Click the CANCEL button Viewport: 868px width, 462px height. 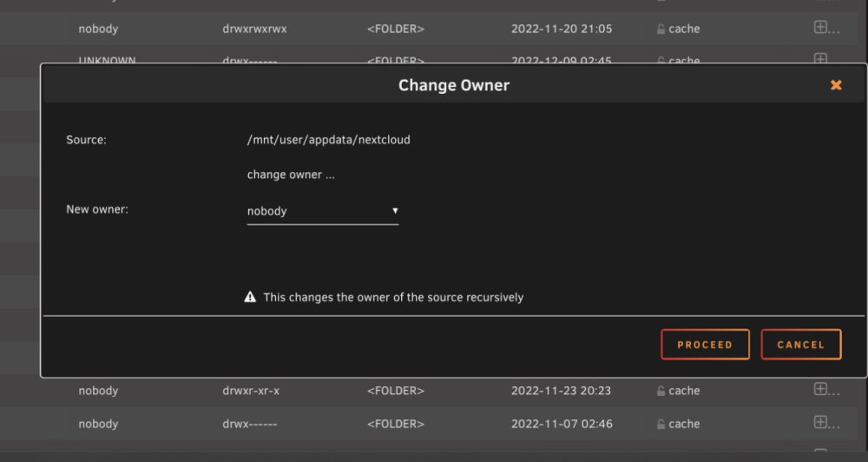coord(801,345)
